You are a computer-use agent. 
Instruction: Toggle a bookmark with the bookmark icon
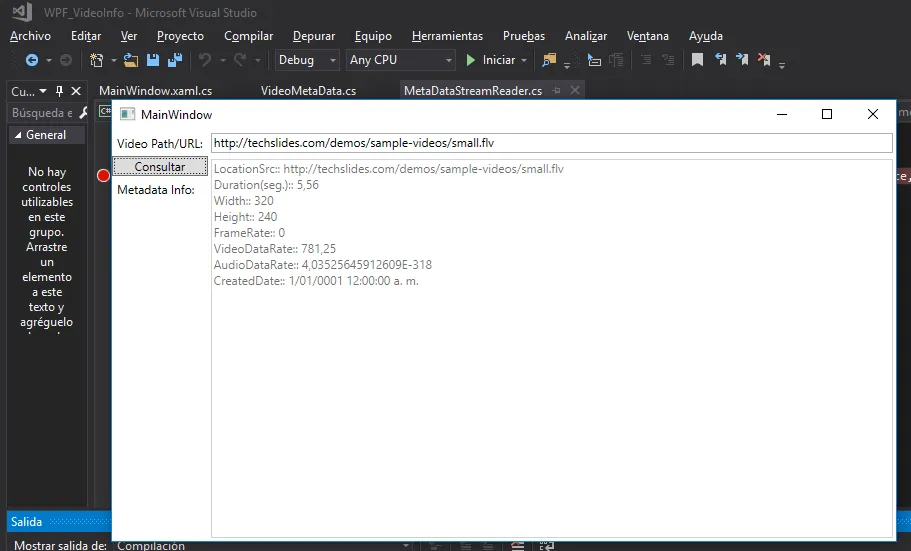click(x=697, y=60)
